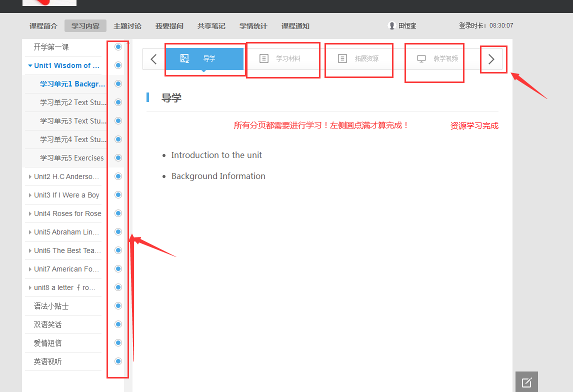
Task: Click the edit note icon at bottom right
Action: click(x=526, y=382)
